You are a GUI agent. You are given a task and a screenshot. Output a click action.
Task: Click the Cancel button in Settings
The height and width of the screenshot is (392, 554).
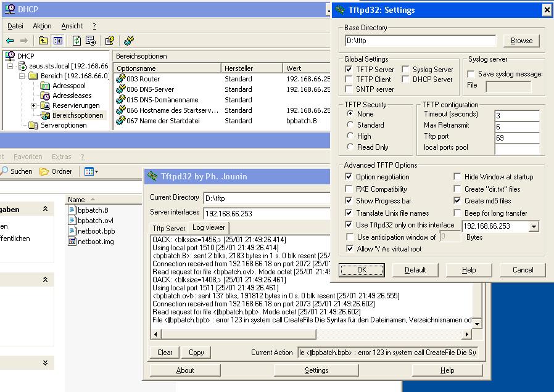(x=523, y=270)
